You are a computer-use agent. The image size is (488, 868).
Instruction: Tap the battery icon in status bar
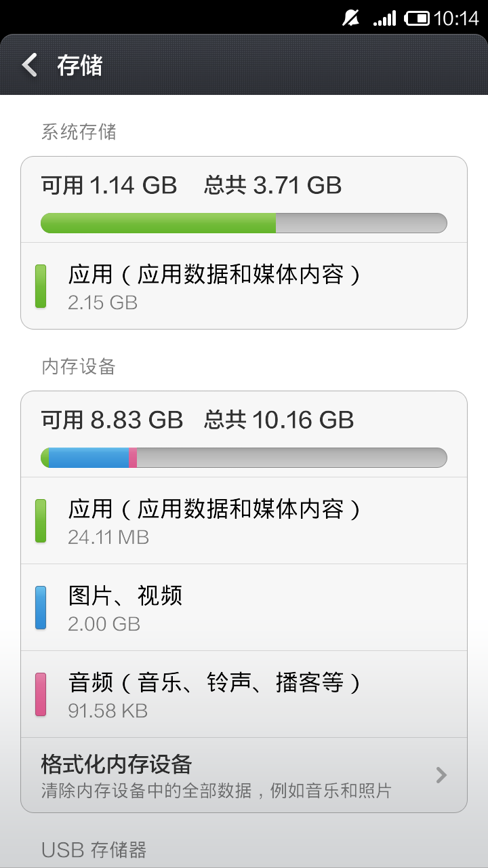[417, 18]
